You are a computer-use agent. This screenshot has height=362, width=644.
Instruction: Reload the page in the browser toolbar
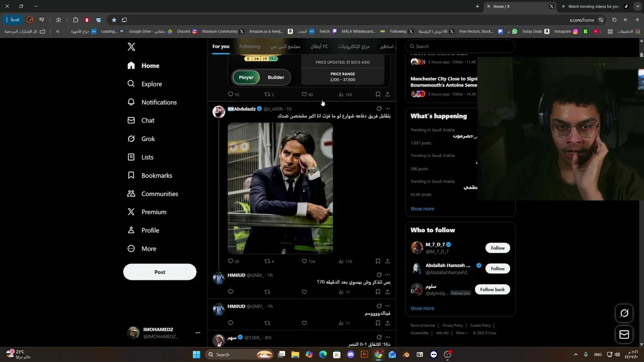614,20
